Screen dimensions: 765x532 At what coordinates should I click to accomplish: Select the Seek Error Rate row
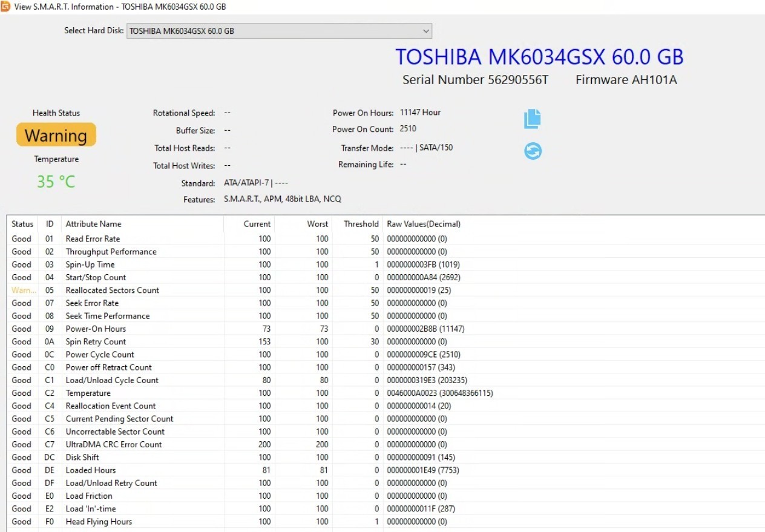386,303
